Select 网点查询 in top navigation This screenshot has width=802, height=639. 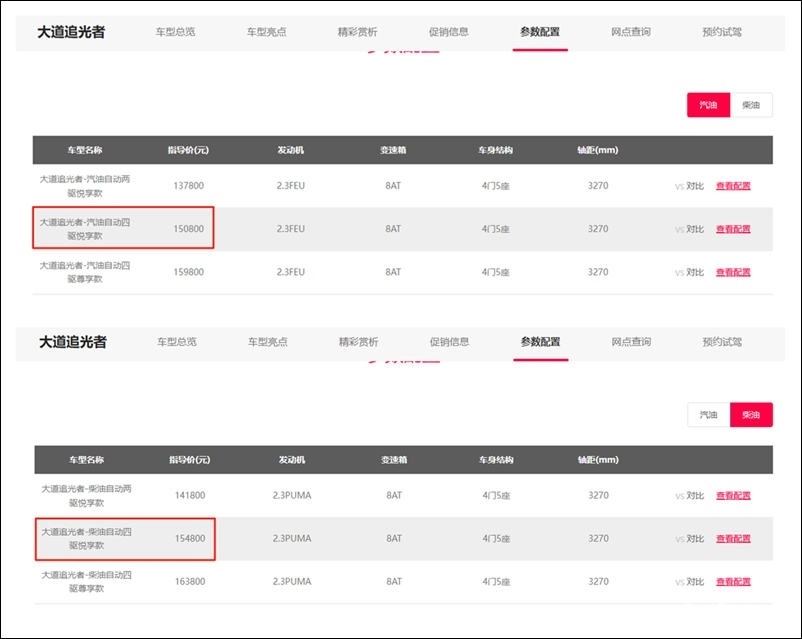click(x=631, y=32)
